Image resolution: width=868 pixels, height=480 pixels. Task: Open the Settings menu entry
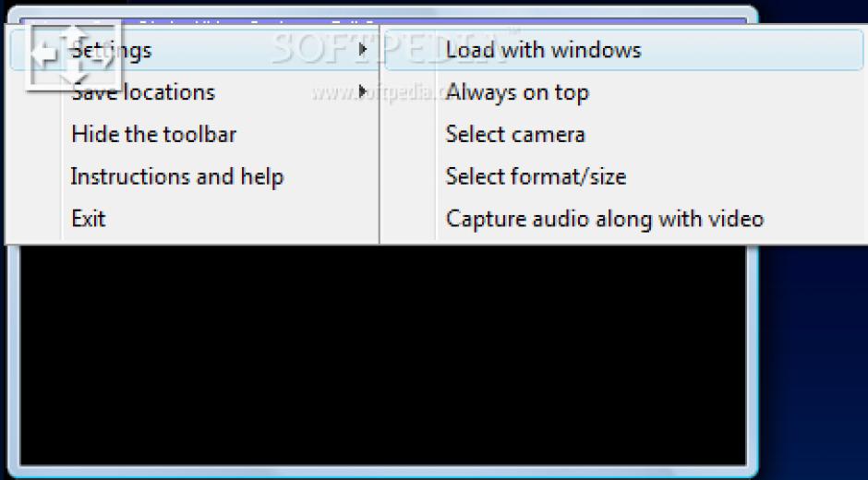coord(194,50)
